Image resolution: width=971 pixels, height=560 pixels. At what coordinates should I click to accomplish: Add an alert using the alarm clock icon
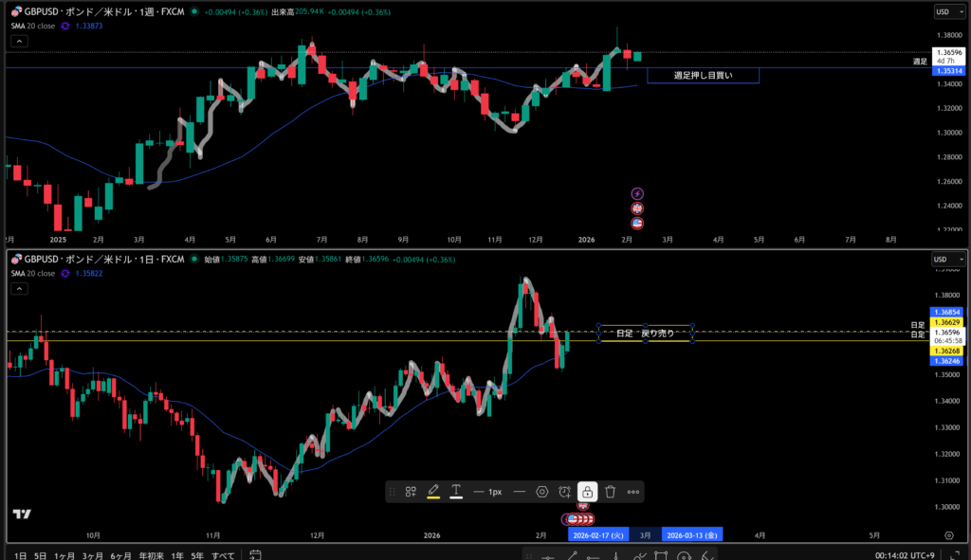pos(565,492)
